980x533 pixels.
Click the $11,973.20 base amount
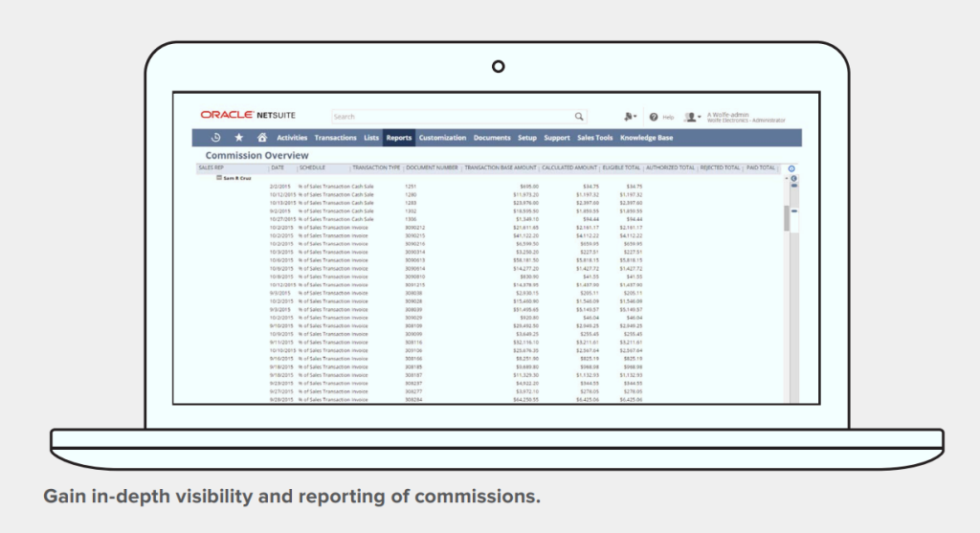526,194
